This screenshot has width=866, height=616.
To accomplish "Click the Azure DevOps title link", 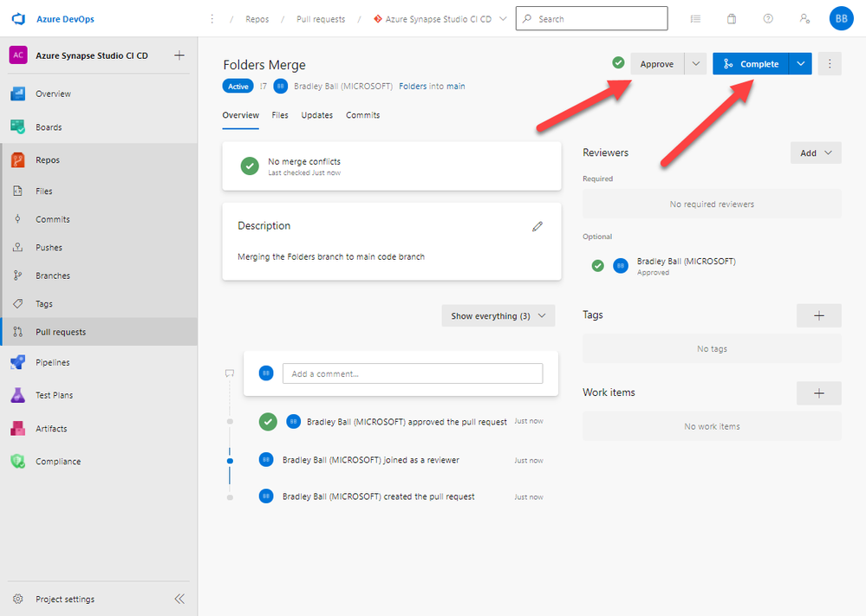I will pos(65,19).
